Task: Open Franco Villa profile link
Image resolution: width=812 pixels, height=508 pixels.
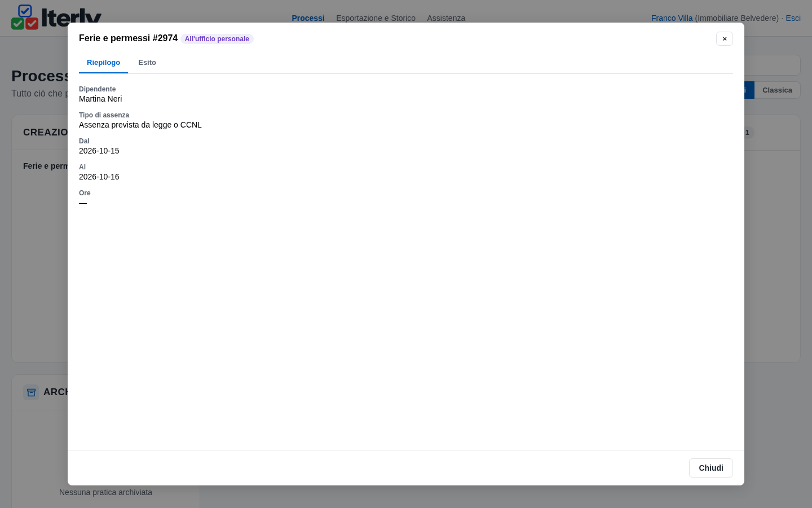Action: (672, 18)
